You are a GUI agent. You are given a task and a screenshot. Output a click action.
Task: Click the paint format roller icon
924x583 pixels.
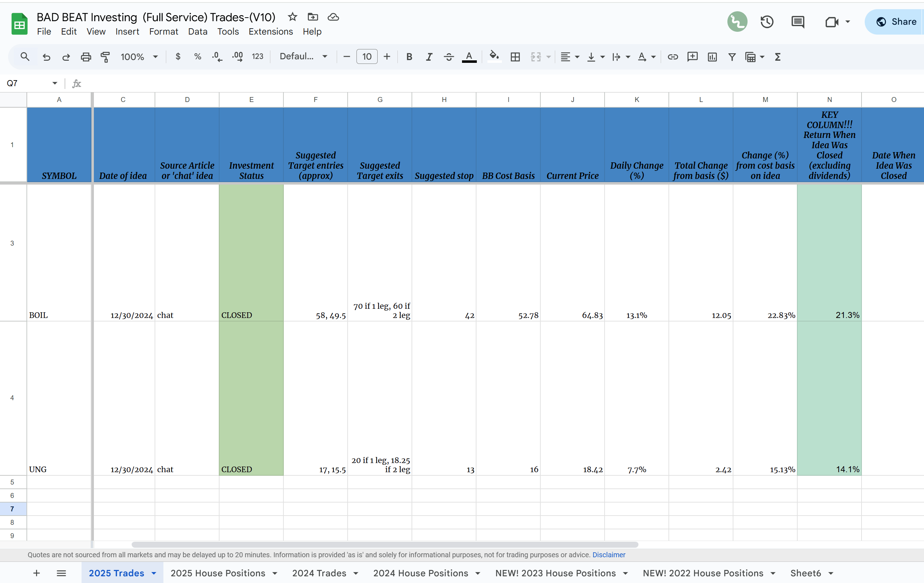[x=105, y=57]
